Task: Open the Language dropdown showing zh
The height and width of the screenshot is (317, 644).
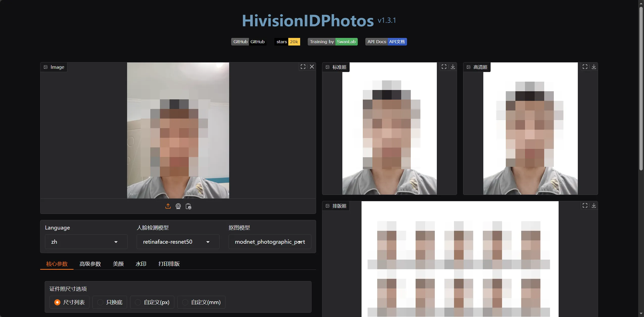Action: (86, 242)
